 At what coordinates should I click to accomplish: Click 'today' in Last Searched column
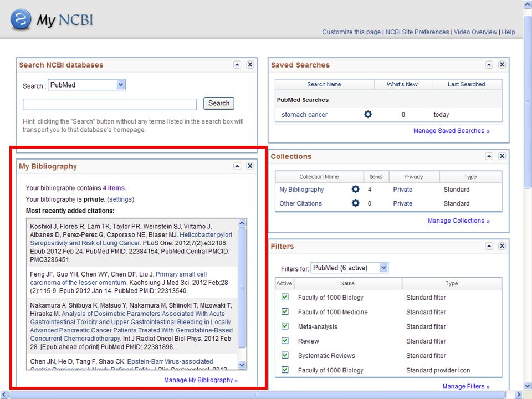(x=441, y=115)
